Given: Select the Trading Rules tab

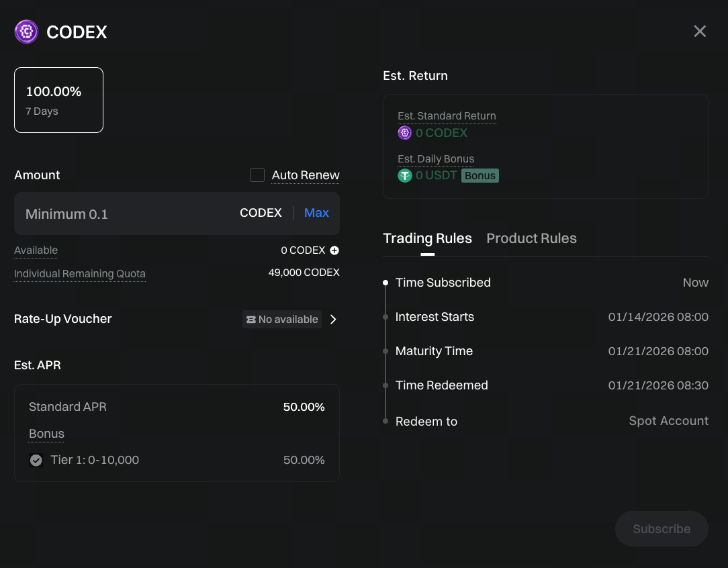Looking at the screenshot, I should (427, 238).
